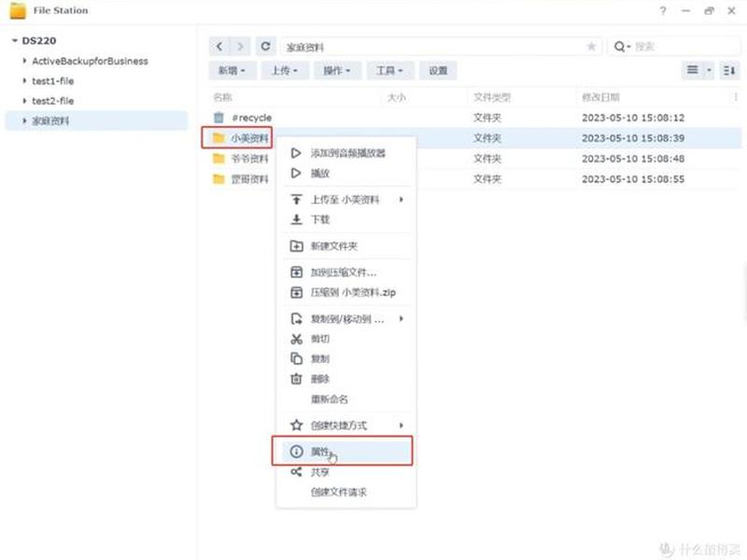Screen dimensions: 747x560
Task: Go back with the left arrow button
Action: pyautogui.click(x=219, y=46)
